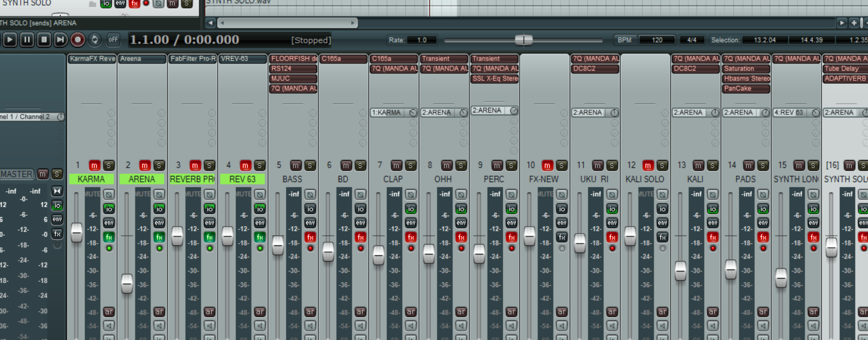The height and width of the screenshot is (340, 868).
Task: Toggle the transport repeat loop button
Action: click(x=95, y=40)
